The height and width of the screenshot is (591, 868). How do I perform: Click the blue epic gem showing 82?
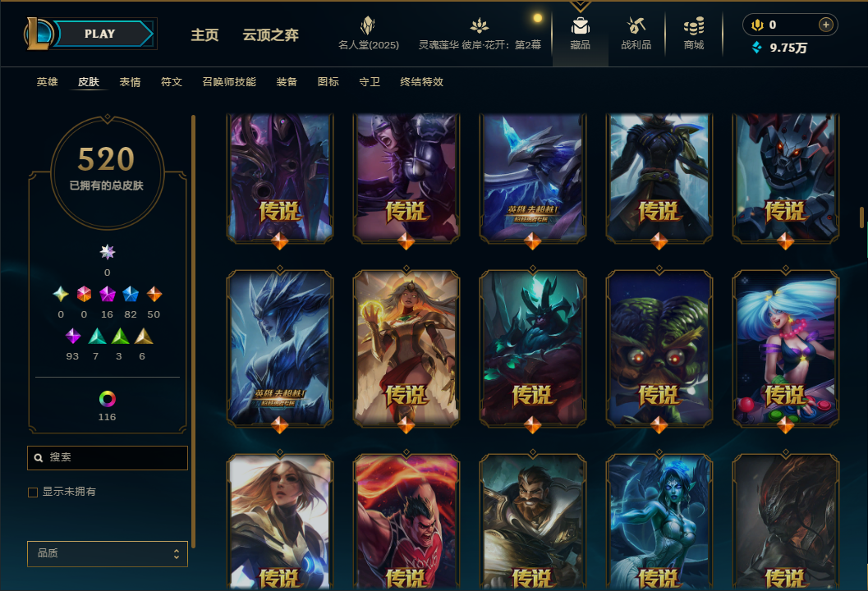[130, 295]
